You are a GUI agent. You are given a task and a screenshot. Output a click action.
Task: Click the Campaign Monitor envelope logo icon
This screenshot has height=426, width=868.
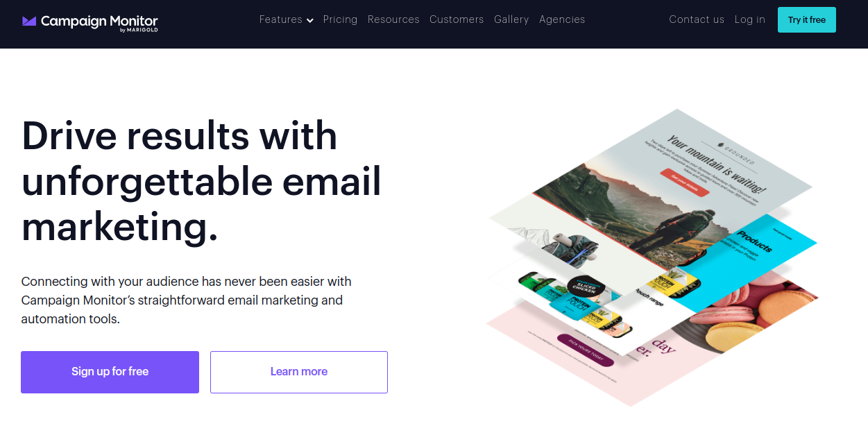pyautogui.click(x=29, y=22)
